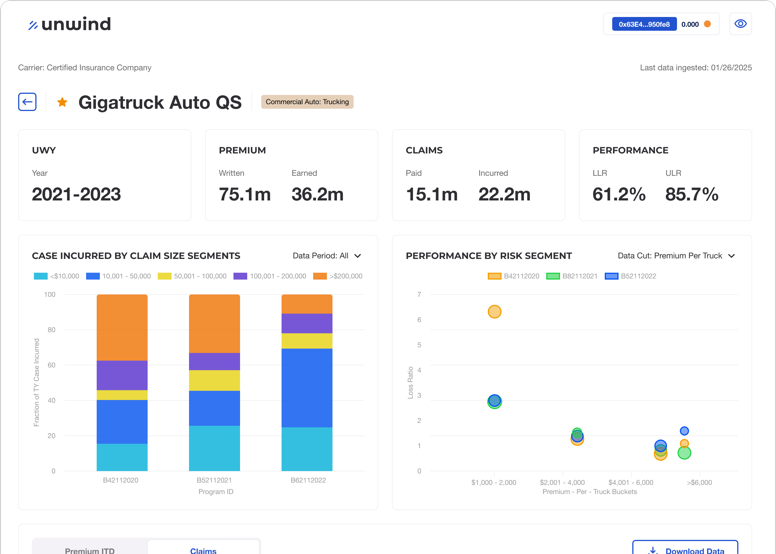This screenshot has height=554, width=776.
Task: Click the orange data point near loss ratio 6
Action: pos(494,312)
